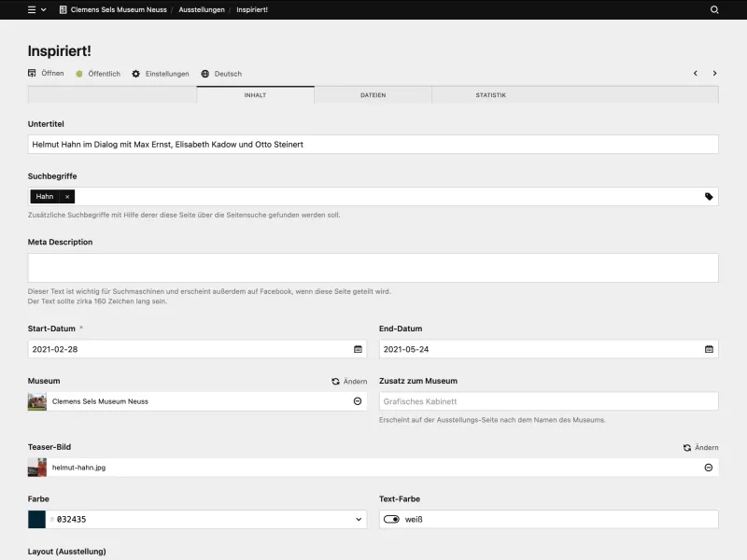
Task: Click the chevron next to the hamburger menu
Action: (45, 10)
